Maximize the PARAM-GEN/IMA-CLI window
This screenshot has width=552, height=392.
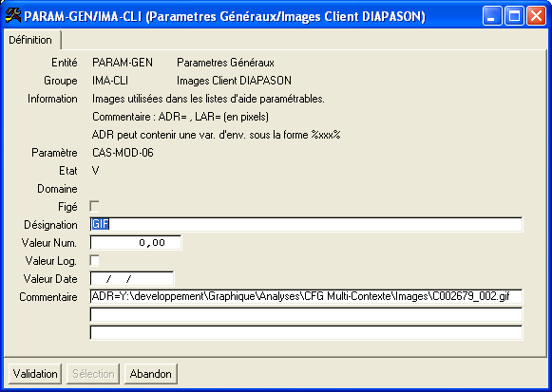(514, 16)
